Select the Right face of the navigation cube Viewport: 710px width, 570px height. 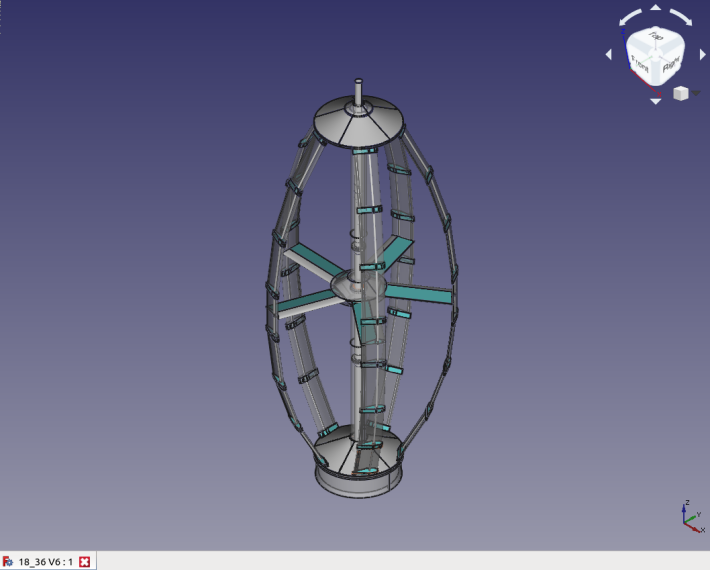click(670, 65)
